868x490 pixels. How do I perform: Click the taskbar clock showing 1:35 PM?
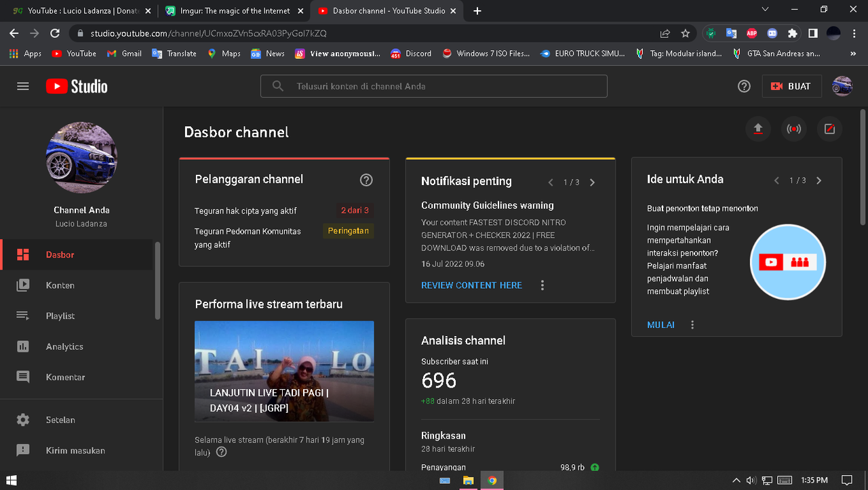(813, 481)
